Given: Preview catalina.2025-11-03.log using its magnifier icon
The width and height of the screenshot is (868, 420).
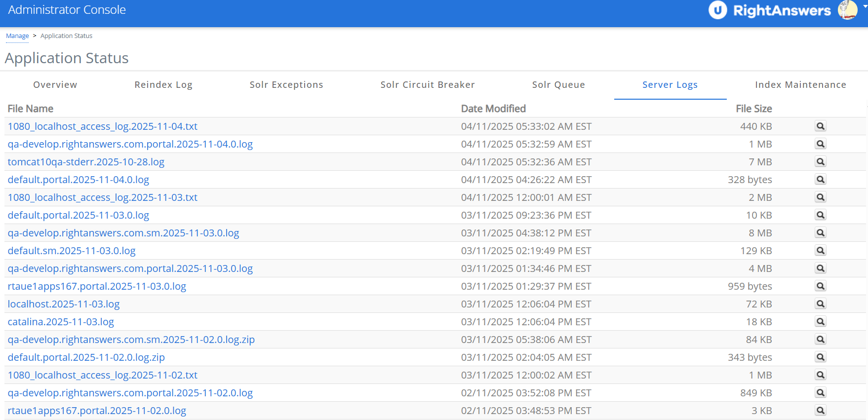Looking at the screenshot, I should (820, 322).
